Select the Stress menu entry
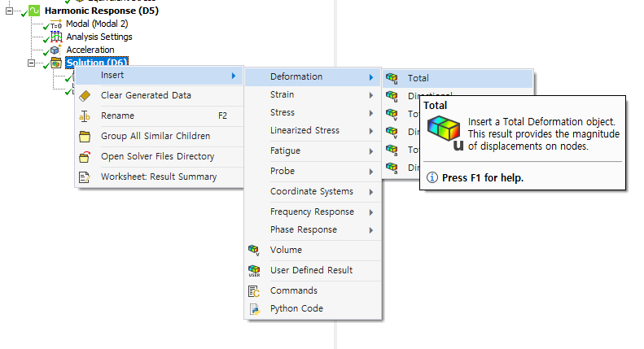The image size is (644, 349). point(313,112)
